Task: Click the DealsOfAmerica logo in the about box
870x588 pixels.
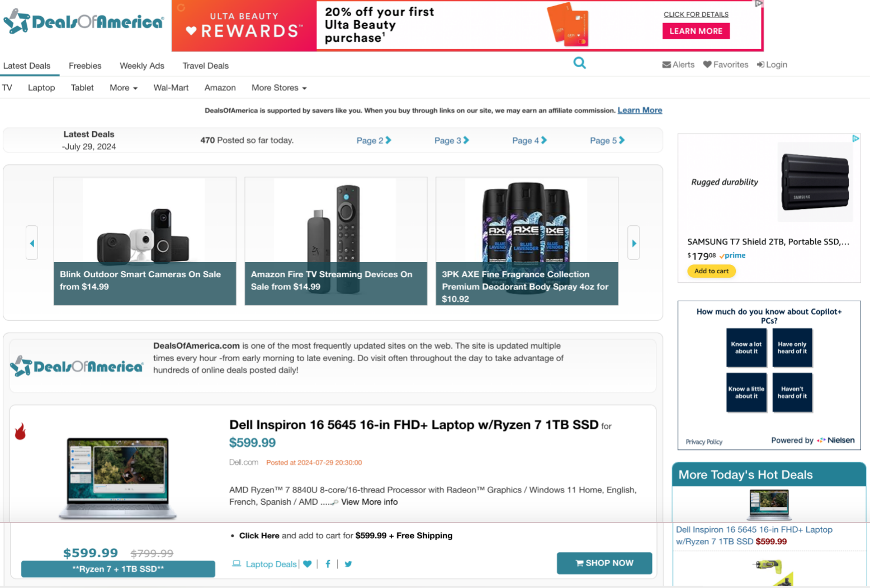Action: point(77,366)
